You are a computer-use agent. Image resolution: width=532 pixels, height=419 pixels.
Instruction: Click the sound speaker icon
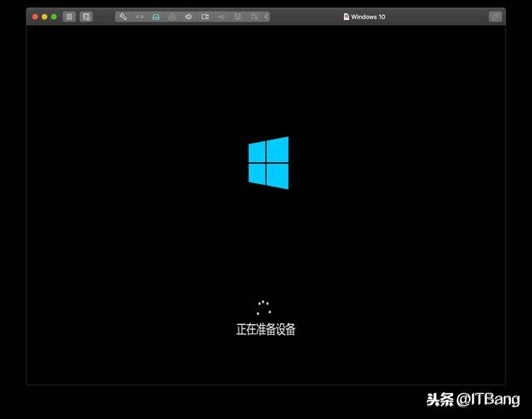coord(189,17)
